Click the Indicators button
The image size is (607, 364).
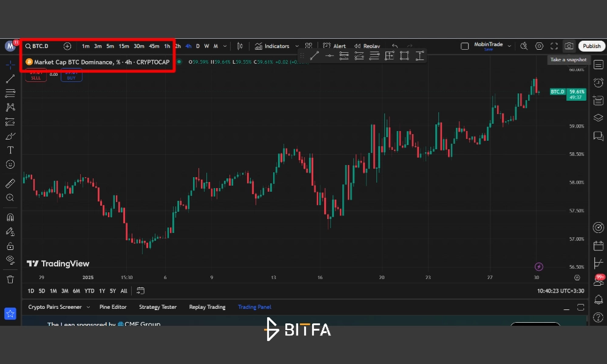273,46
